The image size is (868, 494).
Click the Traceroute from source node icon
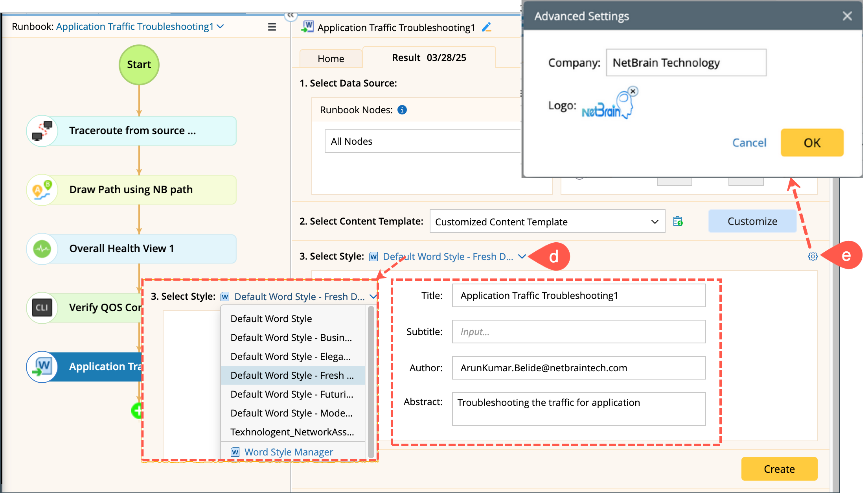[42, 131]
